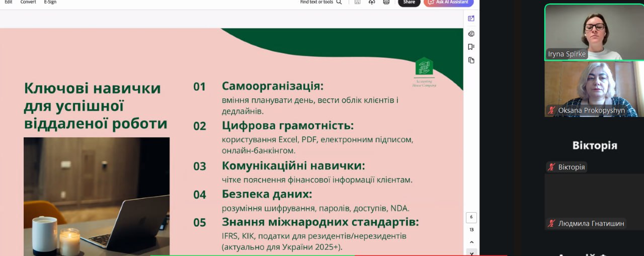Open the comments panel icon in sidebar
This screenshot has width=644, height=256.
471,34
